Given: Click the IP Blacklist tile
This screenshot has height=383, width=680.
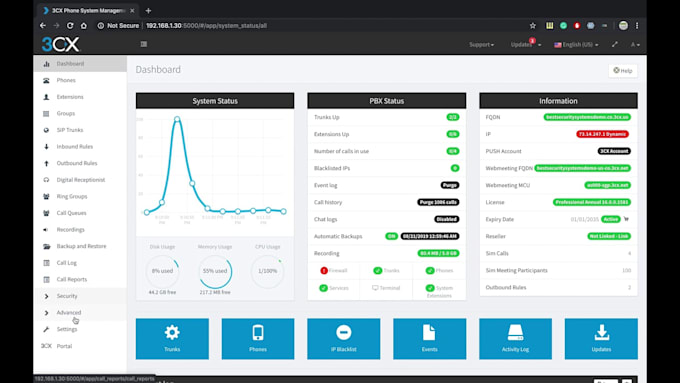Looking at the screenshot, I should point(343,339).
